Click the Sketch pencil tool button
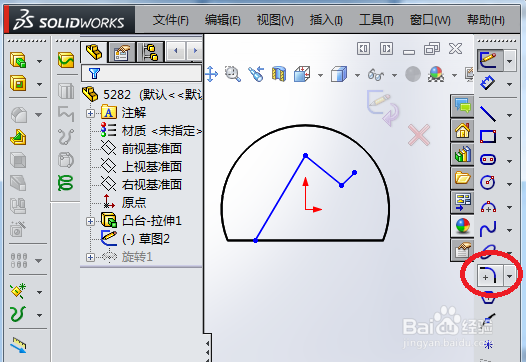This screenshot has width=526, height=362. pos(490,60)
